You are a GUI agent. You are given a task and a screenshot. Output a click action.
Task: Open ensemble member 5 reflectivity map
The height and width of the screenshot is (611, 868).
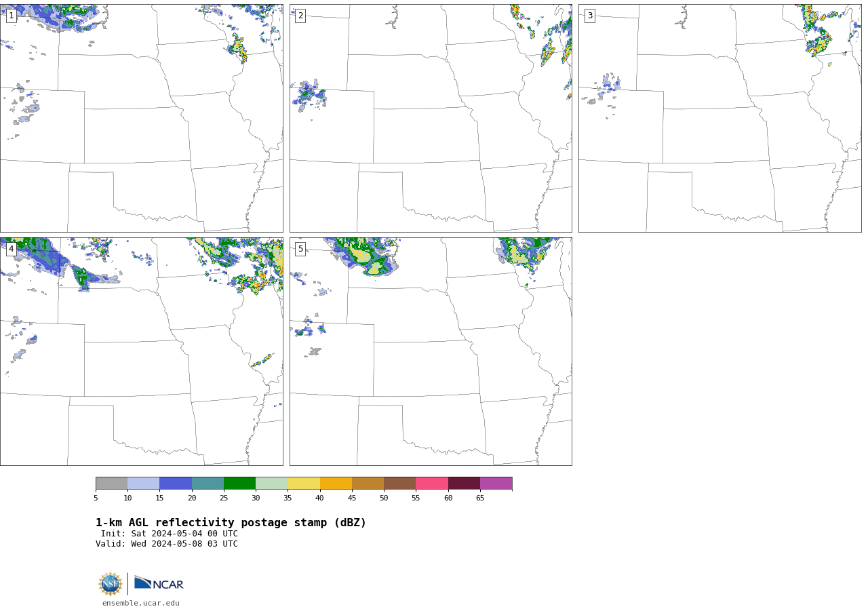coord(431,351)
